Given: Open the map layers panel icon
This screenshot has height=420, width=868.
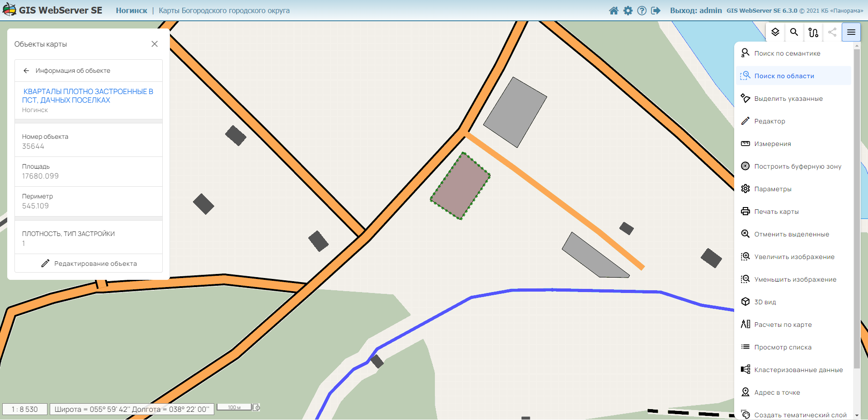Looking at the screenshot, I should tap(775, 32).
